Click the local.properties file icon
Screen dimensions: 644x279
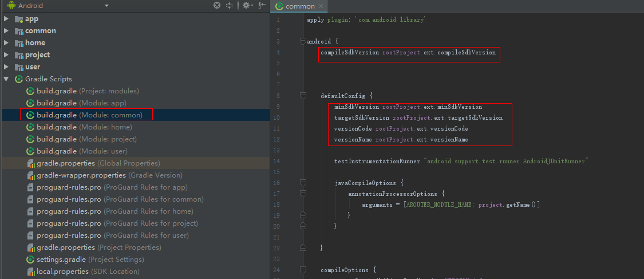31,272
